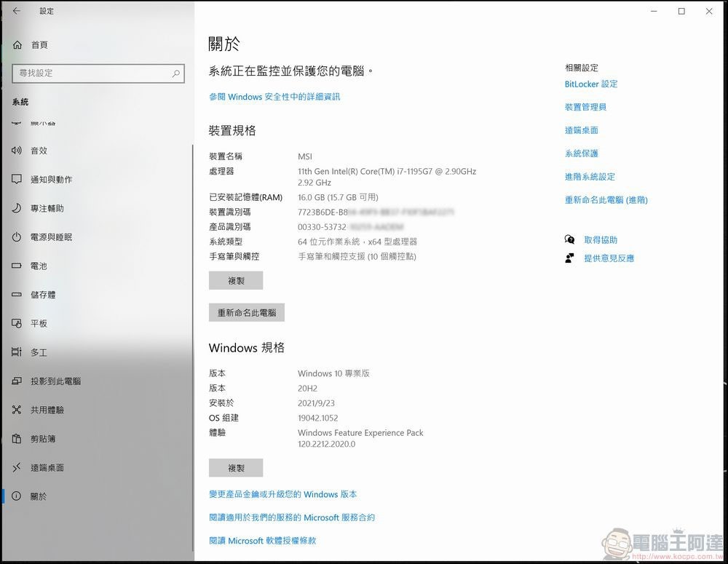Open 通知與動作 settings page
The image size is (728, 564).
click(x=97, y=179)
